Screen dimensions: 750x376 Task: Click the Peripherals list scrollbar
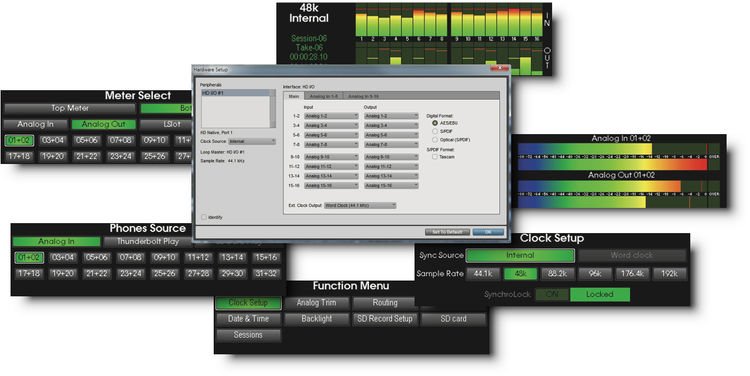(273, 109)
